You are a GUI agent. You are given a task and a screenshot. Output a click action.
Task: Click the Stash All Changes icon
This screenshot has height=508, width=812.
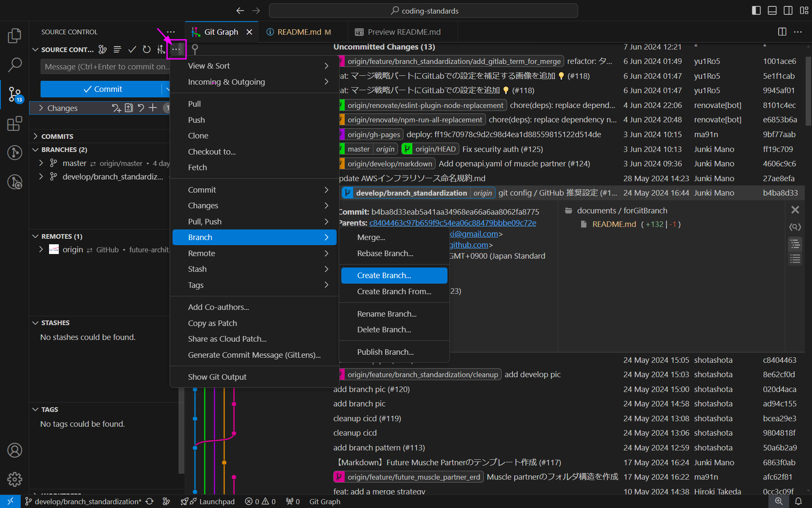pyautogui.click(x=116, y=108)
